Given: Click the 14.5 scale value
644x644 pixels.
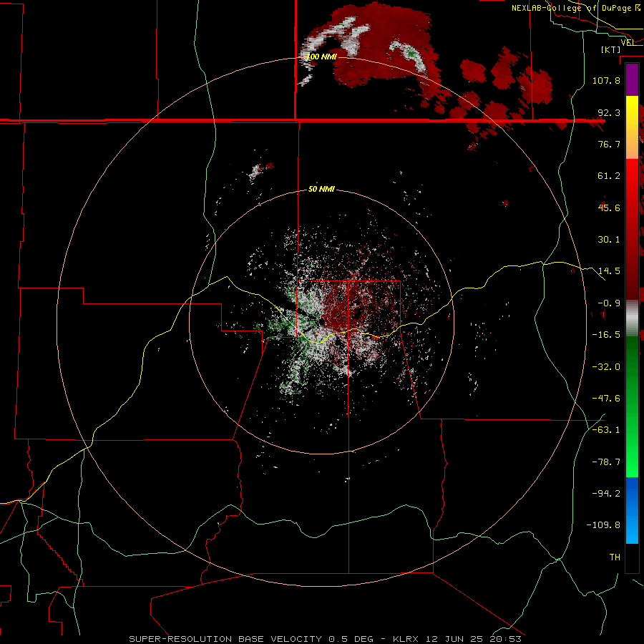Looking at the screenshot, I should click(x=609, y=271).
